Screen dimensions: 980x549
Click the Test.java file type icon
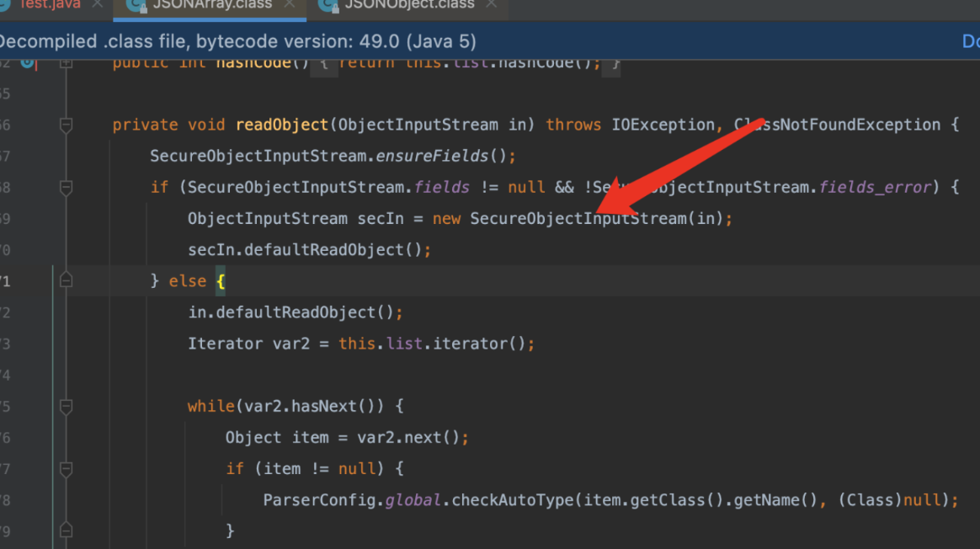6,5
